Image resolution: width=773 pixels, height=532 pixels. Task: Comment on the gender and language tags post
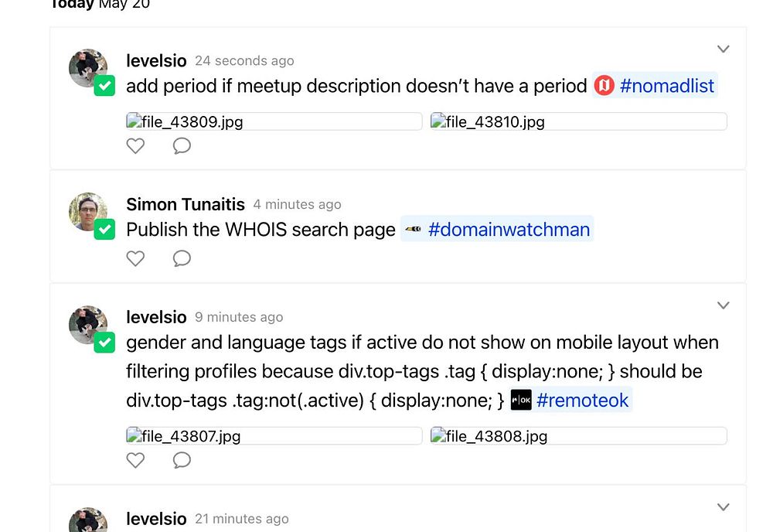coord(182,460)
